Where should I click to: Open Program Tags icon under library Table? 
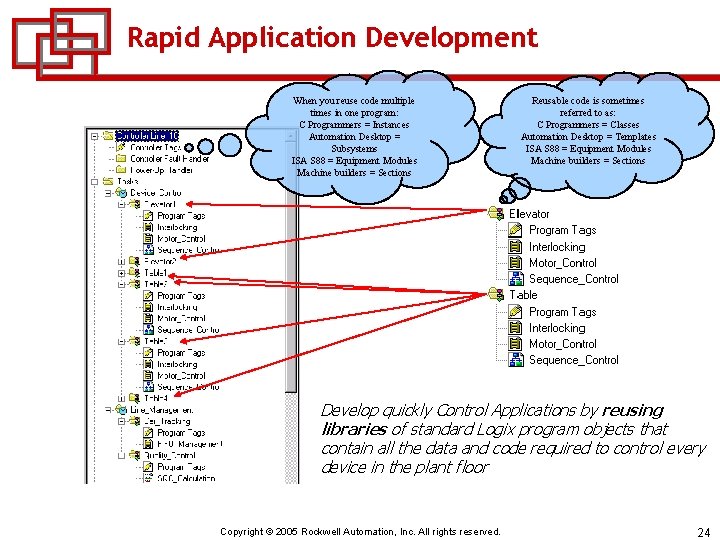point(516,312)
